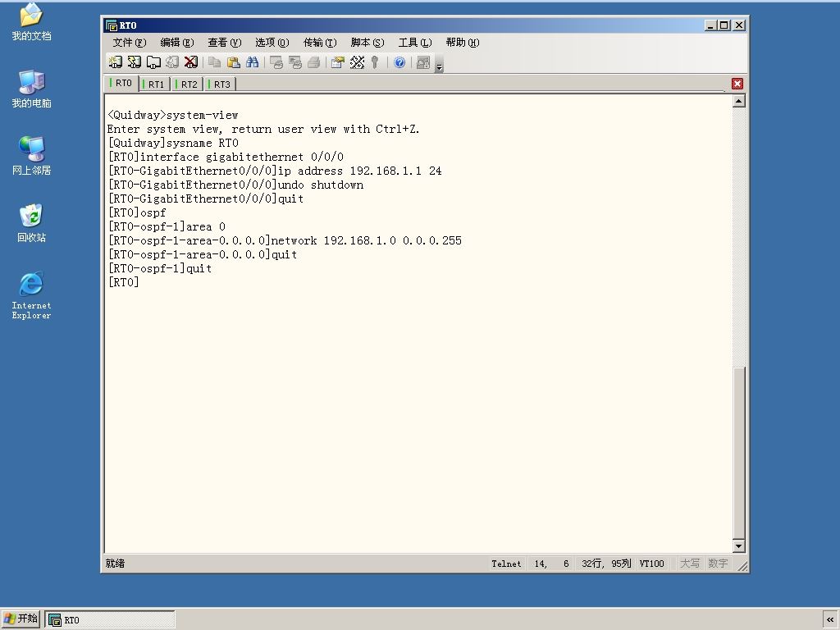Click the Quick Connect lightning icon
840x630 pixels.
(x=135, y=62)
